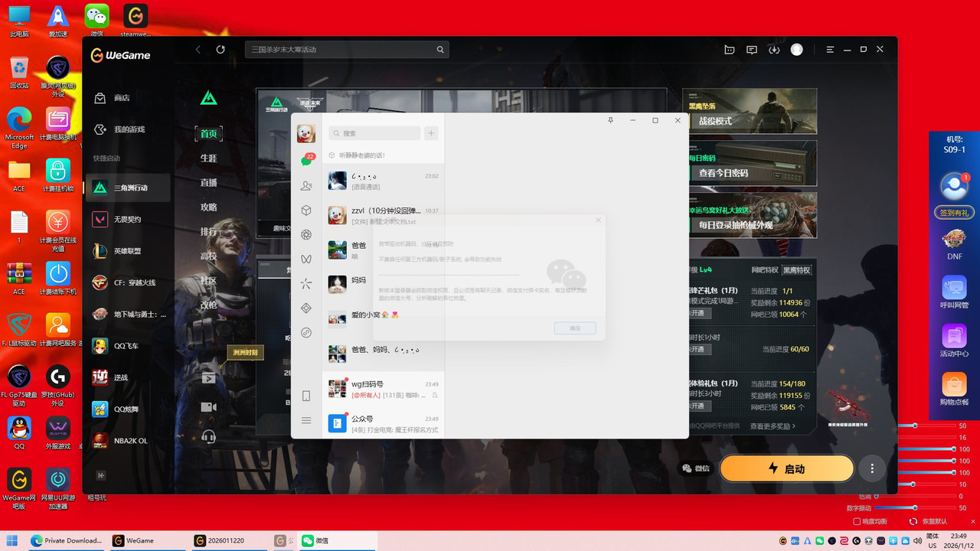
Task: Focus the WeChat 搜索 search field
Action: [374, 133]
